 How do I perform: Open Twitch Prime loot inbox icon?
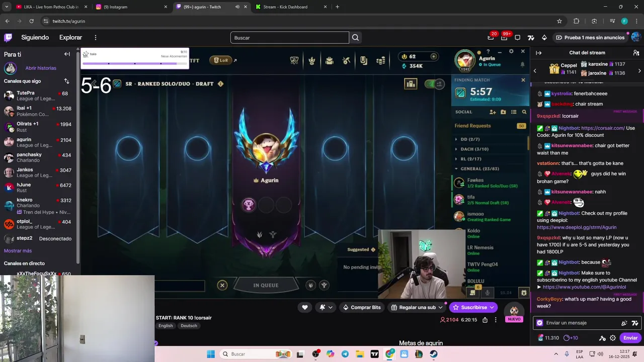[x=491, y=37]
